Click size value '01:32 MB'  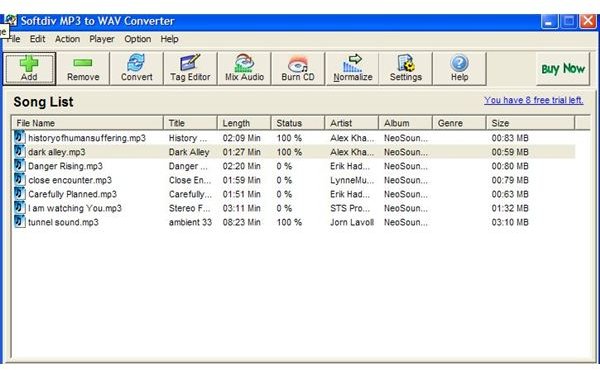pos(510,208)
